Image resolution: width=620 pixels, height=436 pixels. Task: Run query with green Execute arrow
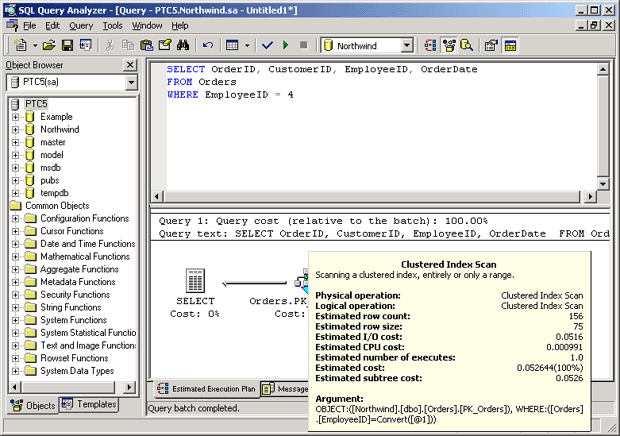click(285, 46)
